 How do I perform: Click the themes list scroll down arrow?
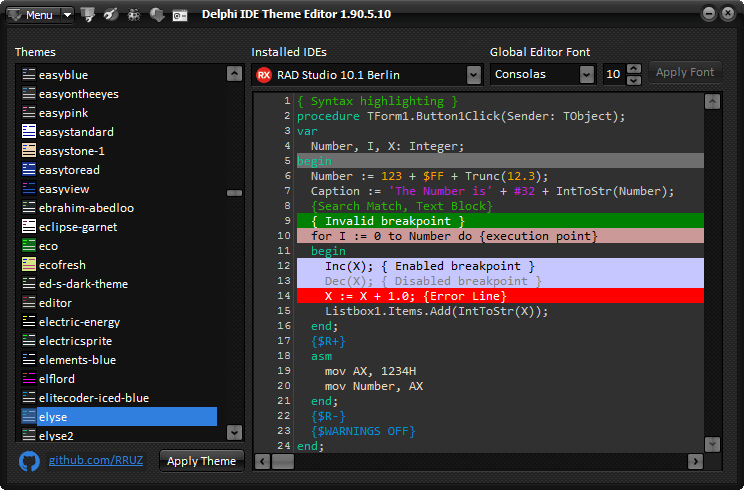[235, 432]
